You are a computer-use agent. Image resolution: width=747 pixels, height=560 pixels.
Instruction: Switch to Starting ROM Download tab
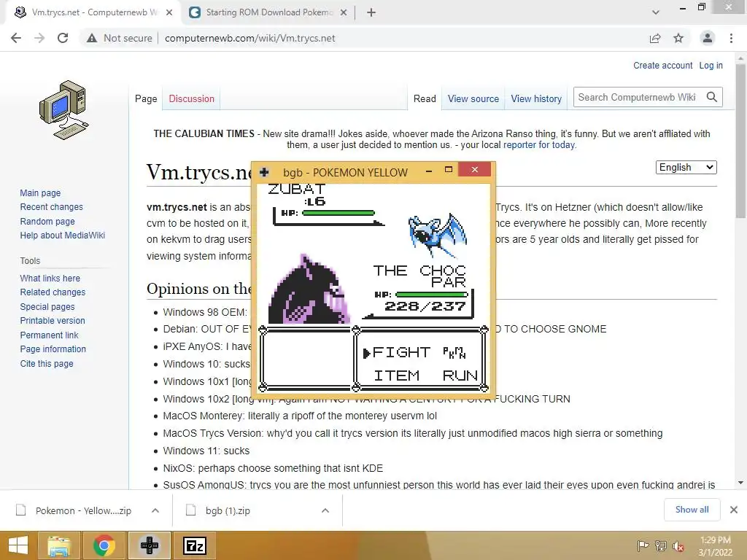click(x=269, y=12)
